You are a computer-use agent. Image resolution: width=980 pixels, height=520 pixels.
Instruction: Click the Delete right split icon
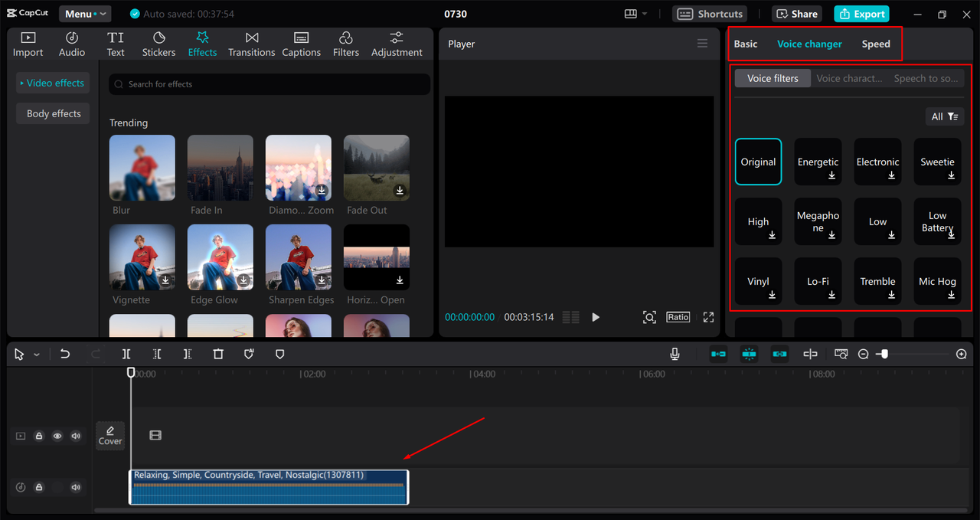pos(188,354)
